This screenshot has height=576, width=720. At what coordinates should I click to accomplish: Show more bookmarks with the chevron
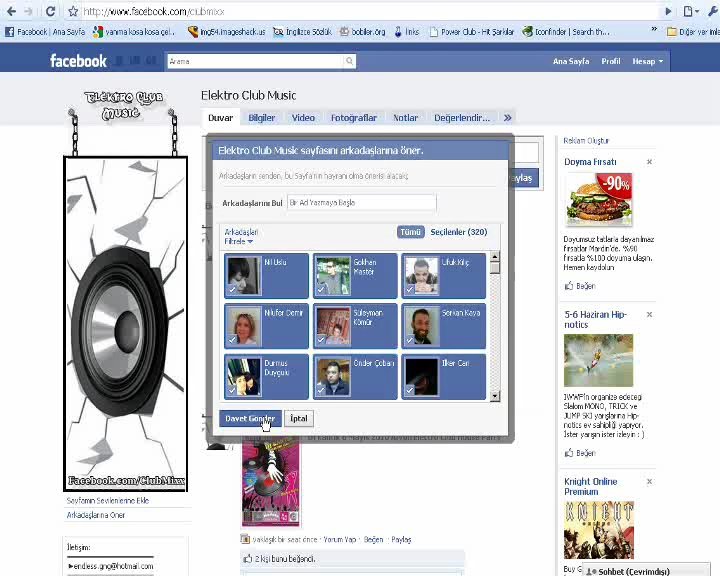654,29
